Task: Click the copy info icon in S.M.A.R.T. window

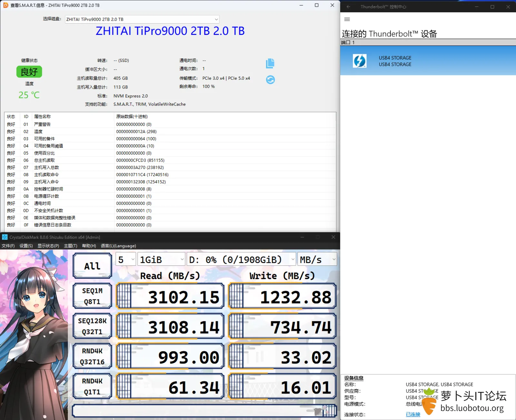Action: (270, 63)
